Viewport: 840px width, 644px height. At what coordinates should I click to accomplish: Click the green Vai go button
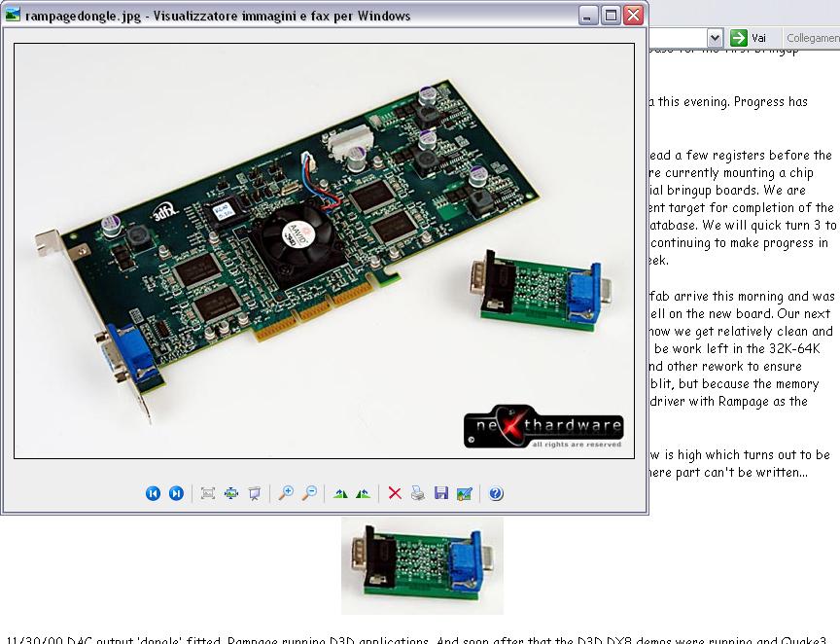[749, 38]
